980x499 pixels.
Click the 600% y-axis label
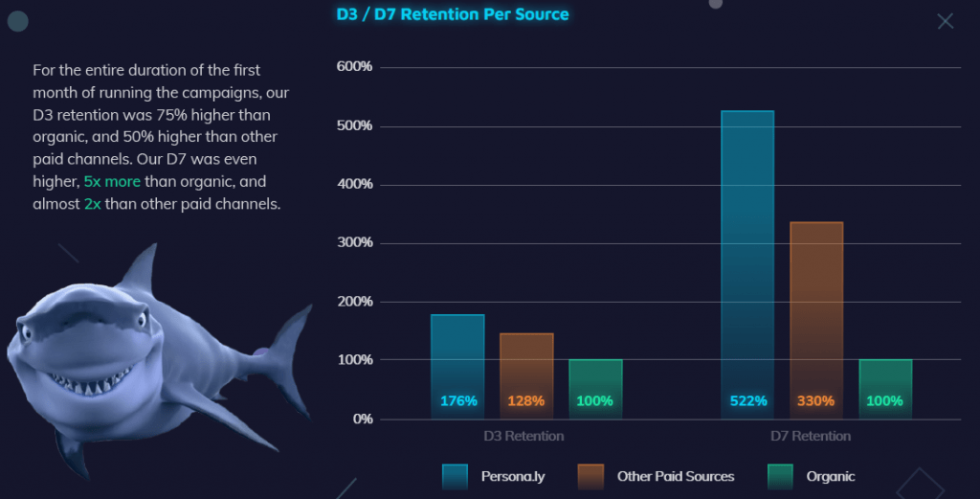[354, 67]
